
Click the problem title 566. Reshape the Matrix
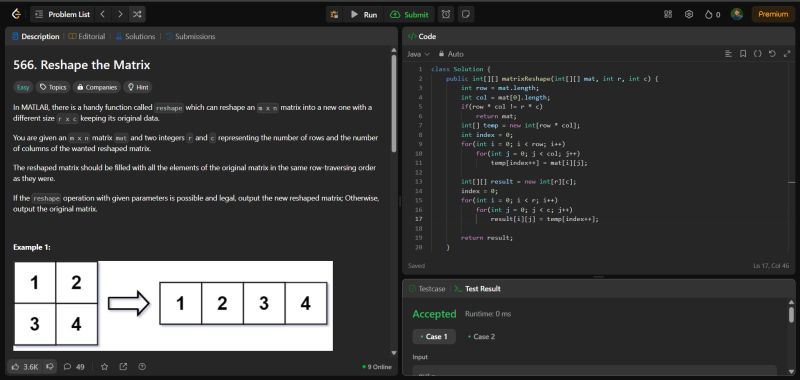point(82,65)
